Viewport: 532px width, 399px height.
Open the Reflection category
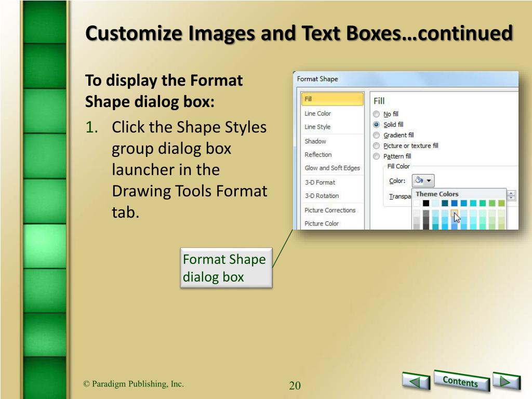(332, 154)
